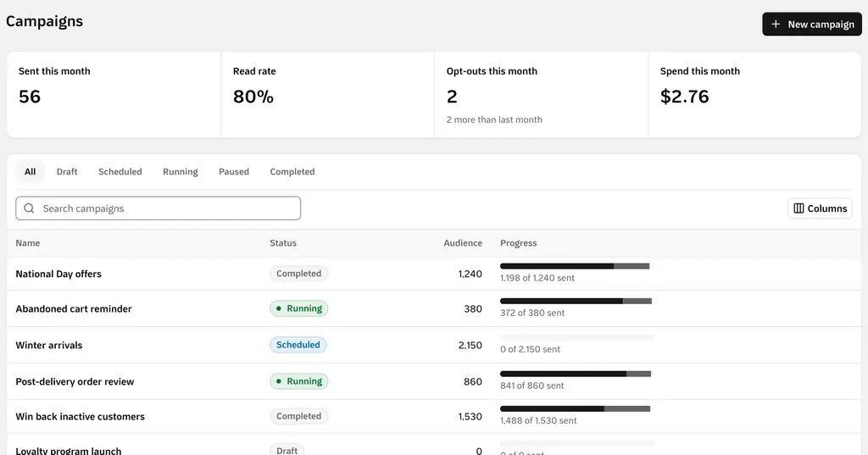Click audience value 1,530
The image size is (868, 455).
point(470,417)
